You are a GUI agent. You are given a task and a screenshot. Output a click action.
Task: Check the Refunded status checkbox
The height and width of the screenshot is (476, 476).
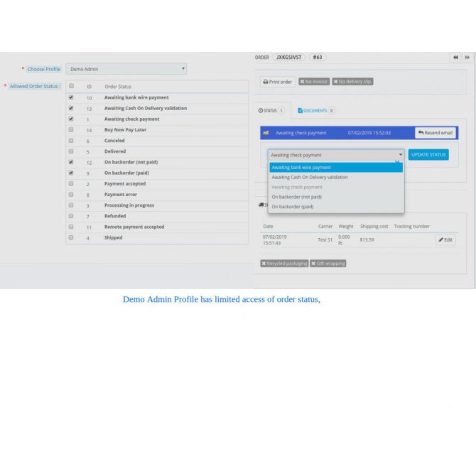click(71, 216)
